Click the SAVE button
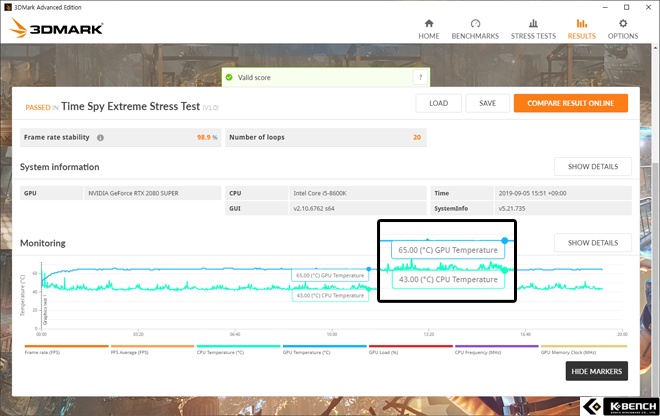The height and width of the screenshot is (416, 660). click(x=487, y=103)
